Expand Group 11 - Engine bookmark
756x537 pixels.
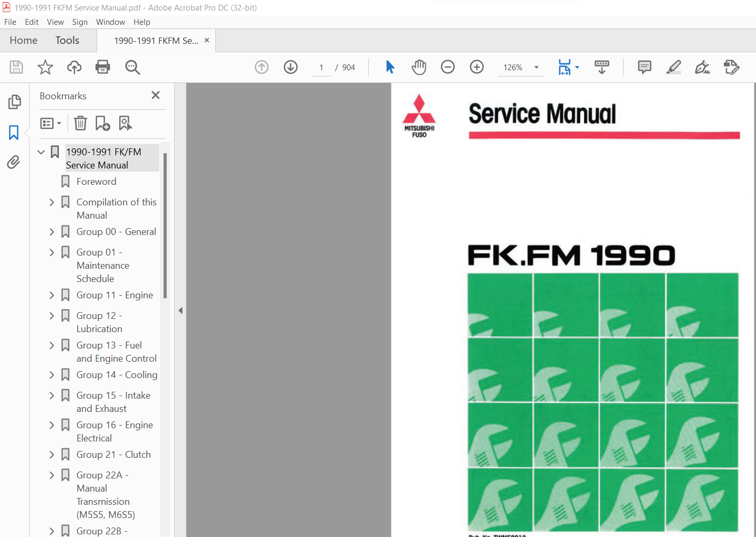click(x=52, y=295)
